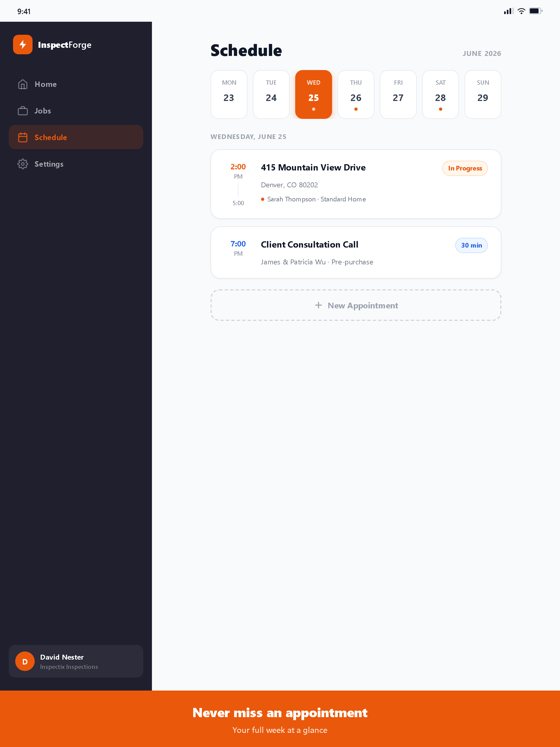Click the Never miss an appointment headline

(x=280, y=713)
